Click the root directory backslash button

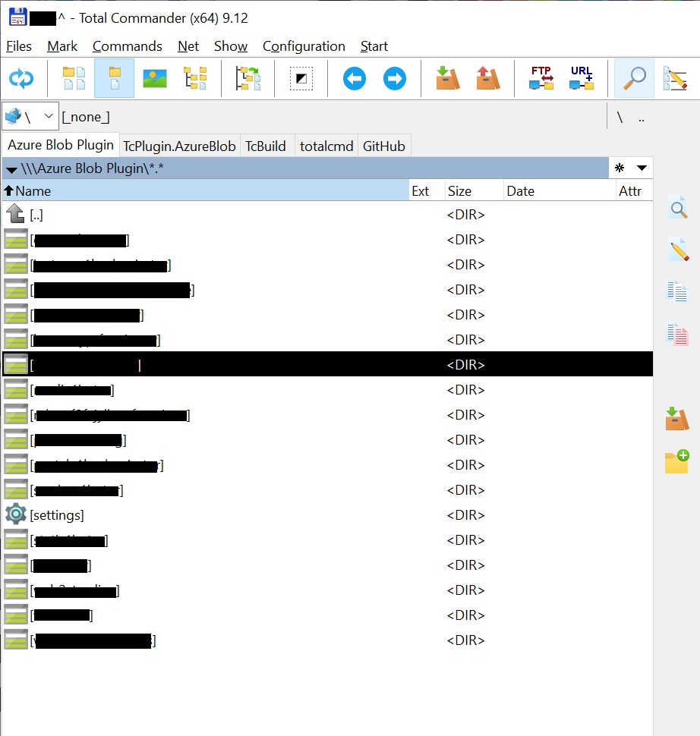point(620,118)
